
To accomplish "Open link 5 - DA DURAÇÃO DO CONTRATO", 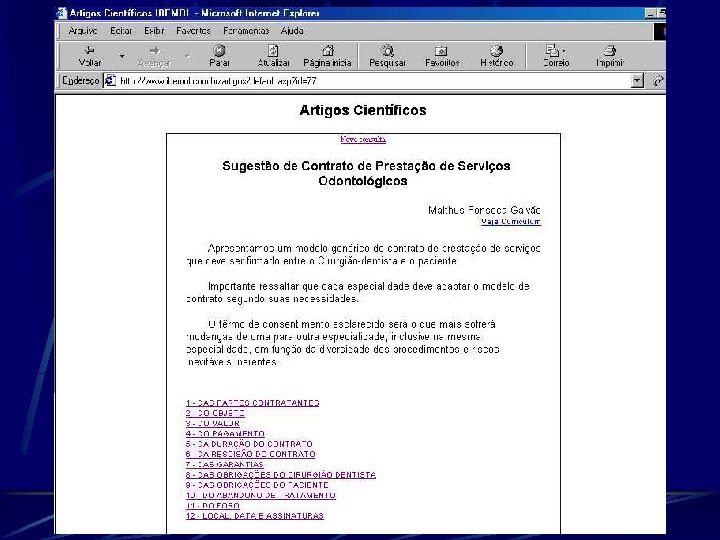I will point(249,444).
